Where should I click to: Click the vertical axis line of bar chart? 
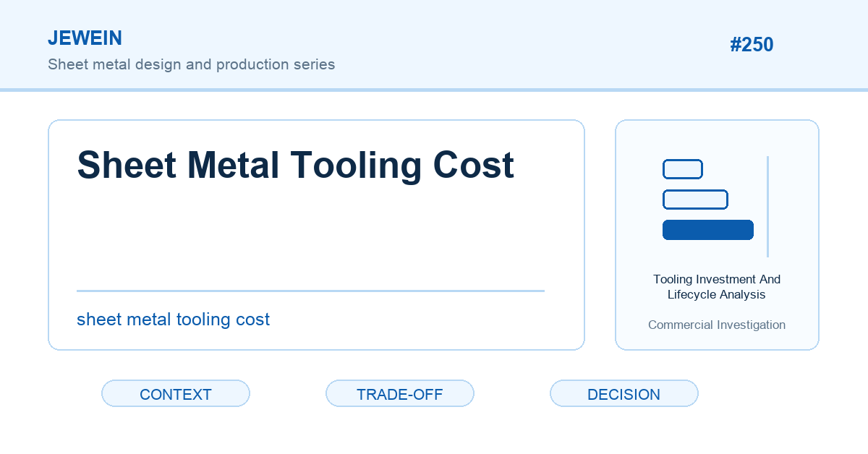(x=767, y=207)
